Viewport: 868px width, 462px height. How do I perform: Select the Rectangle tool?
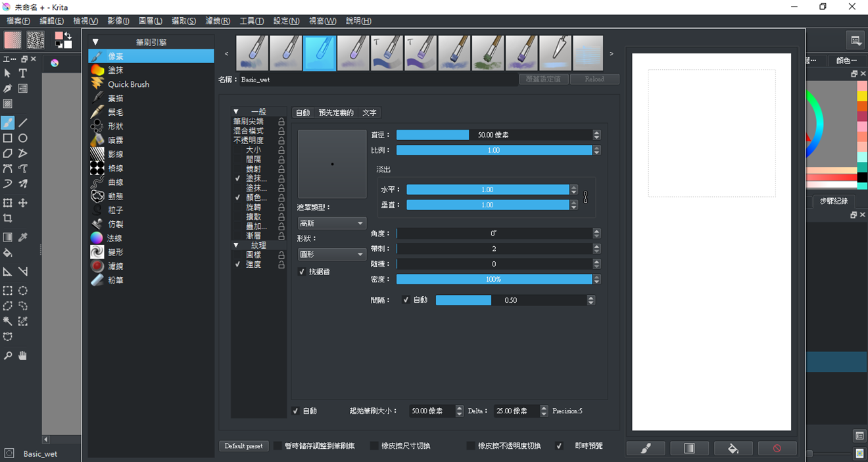point(8,138)
